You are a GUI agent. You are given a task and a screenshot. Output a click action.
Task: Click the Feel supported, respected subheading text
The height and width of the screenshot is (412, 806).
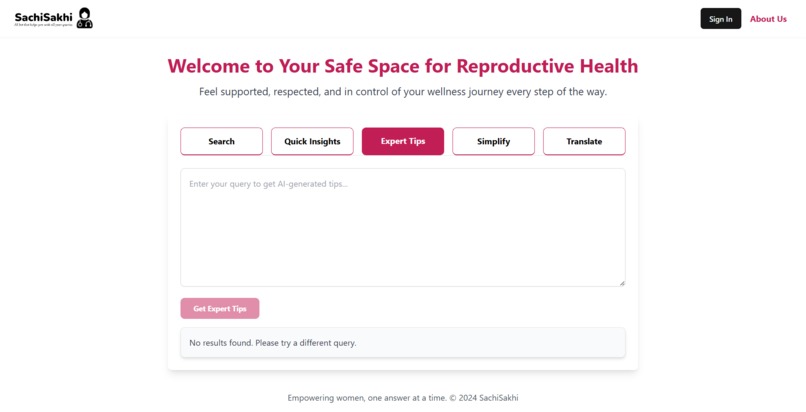pos(403,92)
